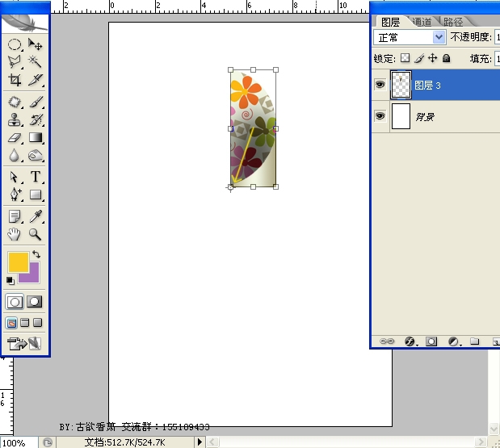The height and width of the screenshot is (448, 500).
Task: Select the Path Selection tool
Action: pos(15,177)
